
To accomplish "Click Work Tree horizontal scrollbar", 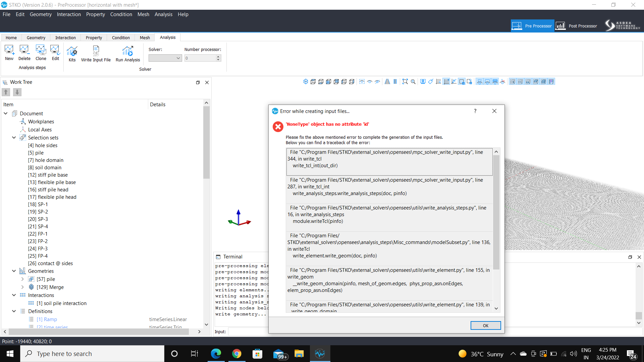I will tap(99, 331).
